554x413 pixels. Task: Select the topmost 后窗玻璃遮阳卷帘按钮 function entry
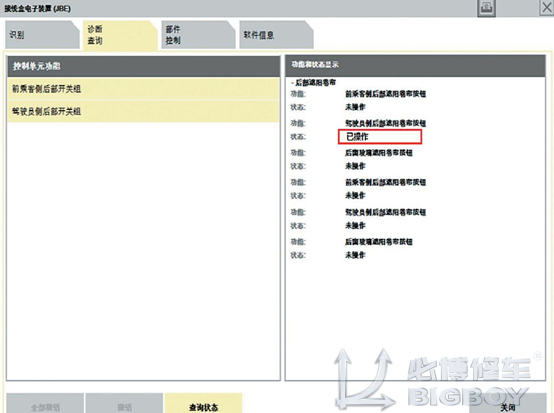[379, 153]
